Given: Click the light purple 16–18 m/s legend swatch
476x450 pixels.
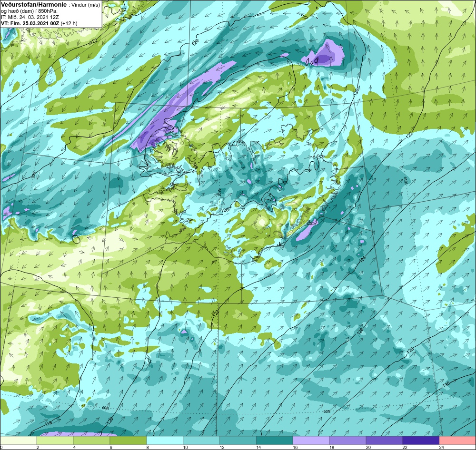Looking at the screenshot, I should 311,440.
